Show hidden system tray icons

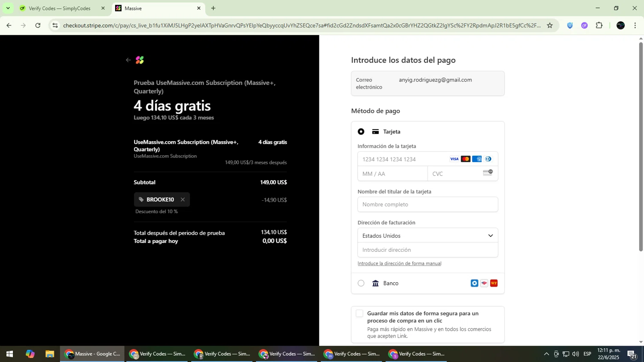pyautogui.click(x=546, y=354)
